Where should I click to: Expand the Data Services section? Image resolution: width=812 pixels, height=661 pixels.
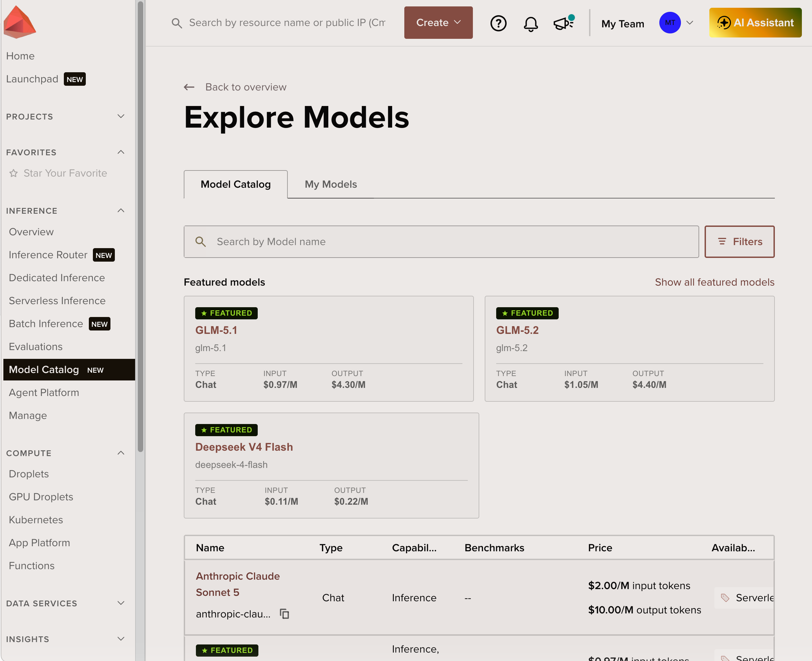tap(121, 603)
